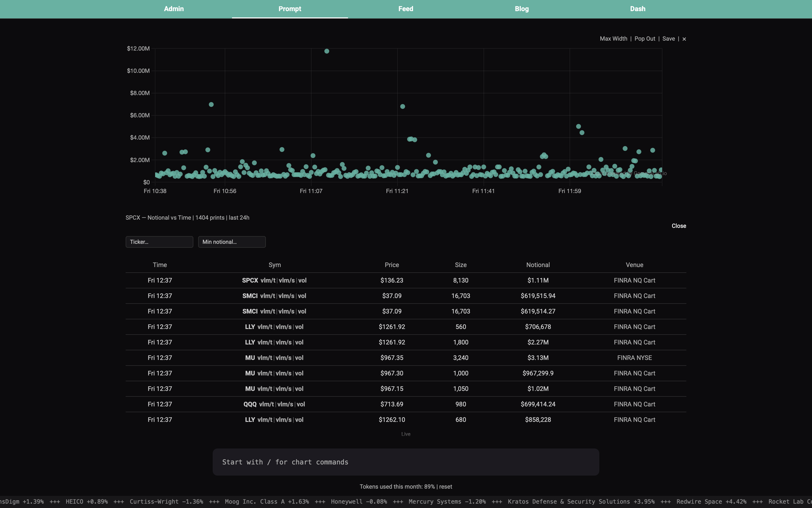Open vlm/s in the MU $967,299.9 row
This screenshot has width=812, height=508.
pos(283,373)
